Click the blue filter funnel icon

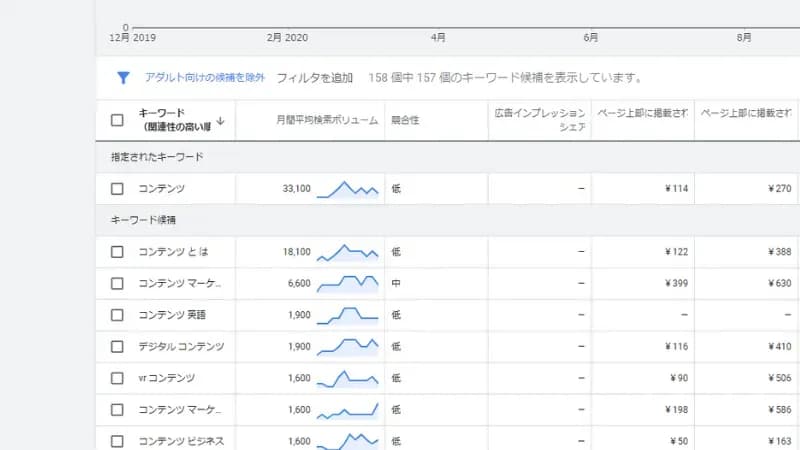(x=123, y=78)
